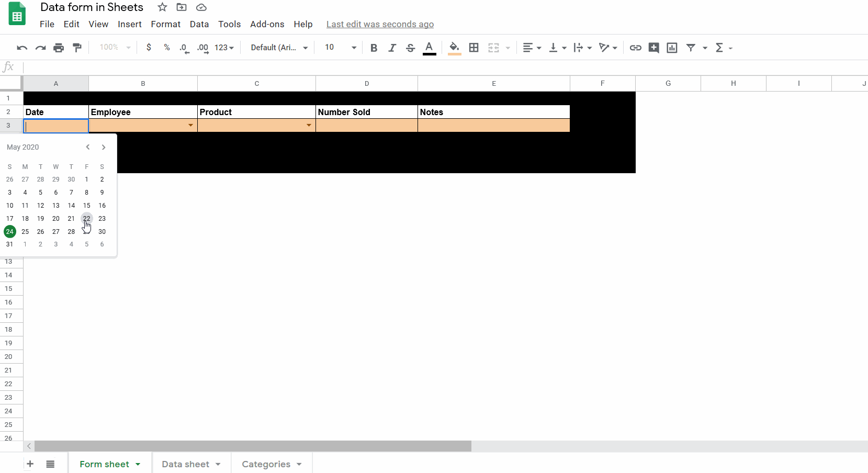Toggle strikethrough formatting

pos(410,48)
